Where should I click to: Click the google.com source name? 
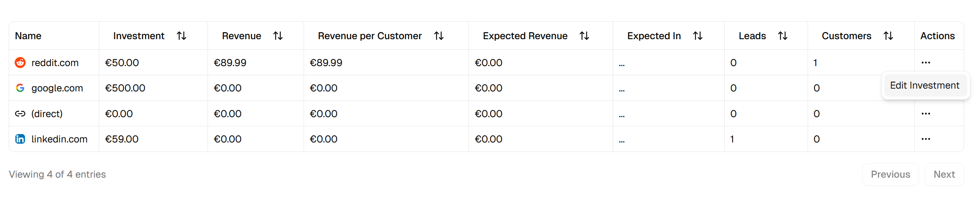click(x=57, y=88)
